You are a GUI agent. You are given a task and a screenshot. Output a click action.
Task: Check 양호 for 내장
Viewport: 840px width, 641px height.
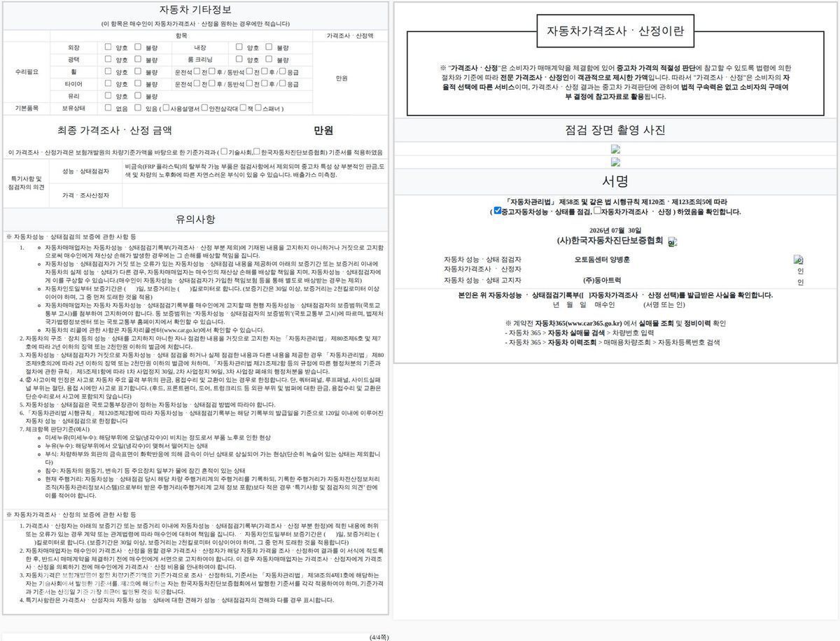239,48
